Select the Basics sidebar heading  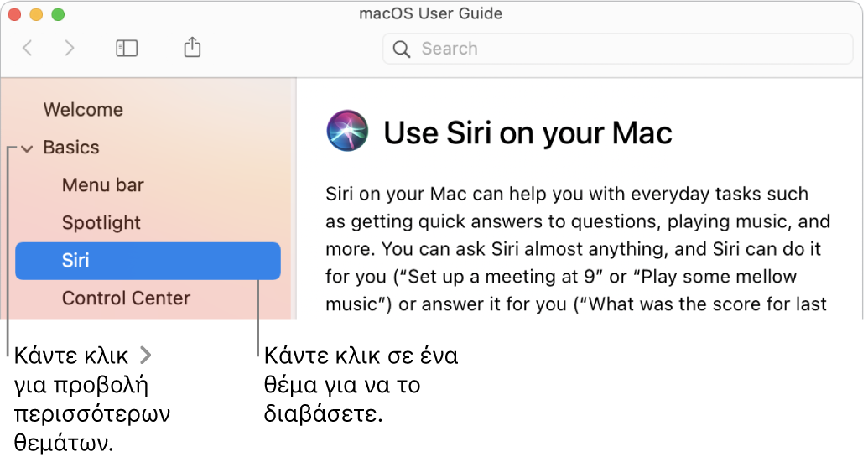pyautogui.click(x=71, y=148)
